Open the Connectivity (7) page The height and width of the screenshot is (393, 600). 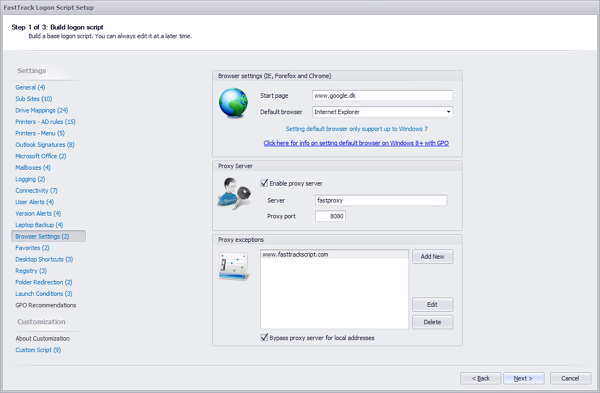(x=36, y=191)
